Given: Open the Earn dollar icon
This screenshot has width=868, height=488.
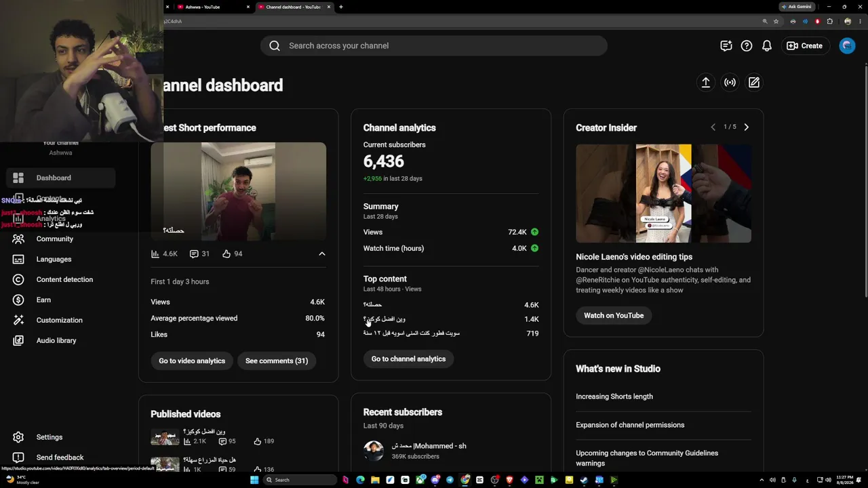Looking at the screenshot, I should coord(18,300).
